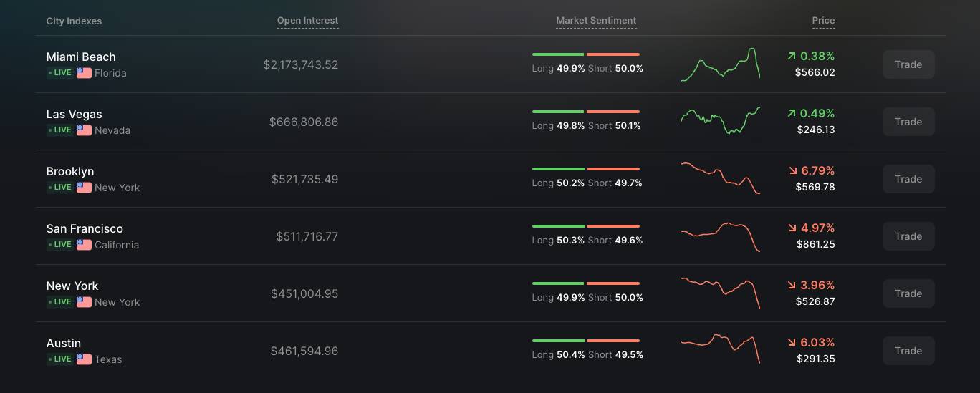Image resolution: width=980 pixels, height=393 pixels.
Task: Click Trade in the Austin row
Action: coord(908,351)
